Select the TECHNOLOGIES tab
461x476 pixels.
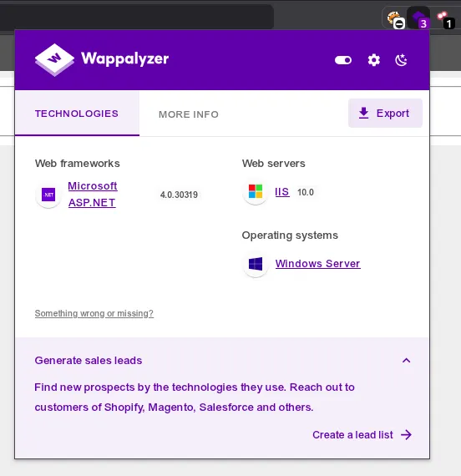coord(77,114)
